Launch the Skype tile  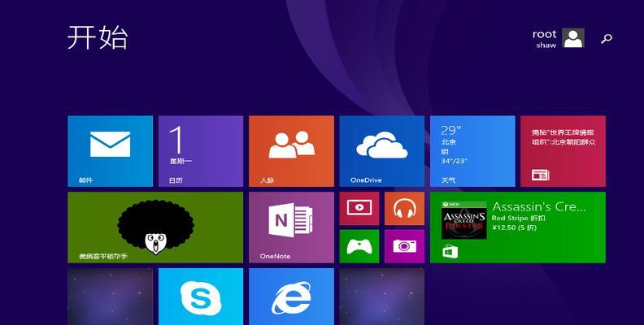pos(200,297)
